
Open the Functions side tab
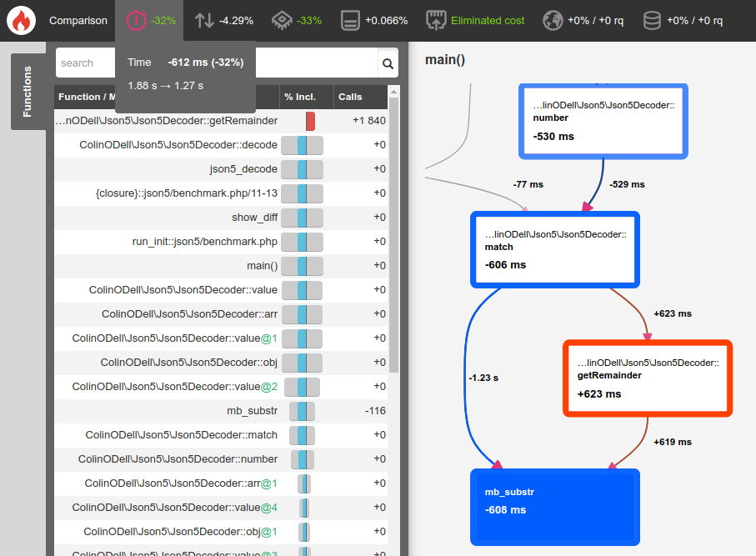point(28,92)
